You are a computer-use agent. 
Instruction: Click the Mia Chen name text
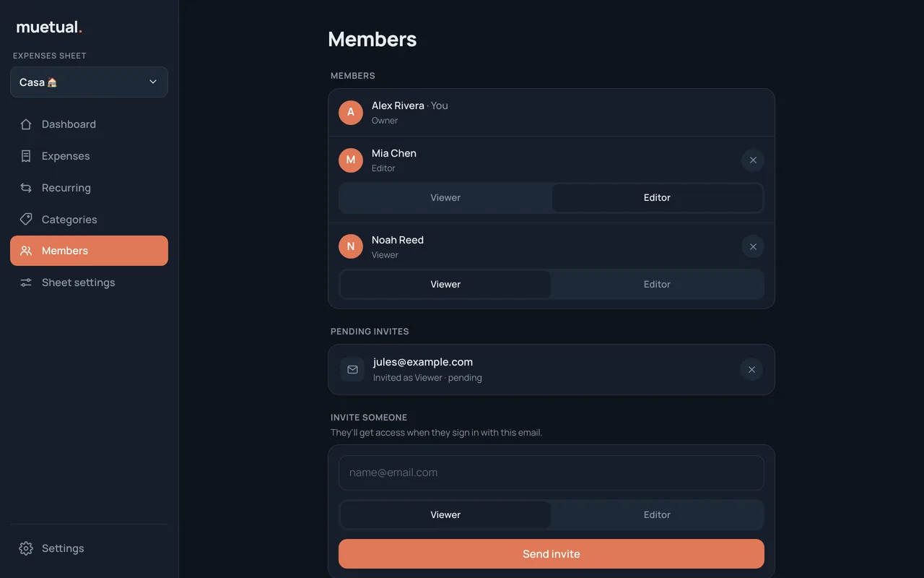click(394, 153)
